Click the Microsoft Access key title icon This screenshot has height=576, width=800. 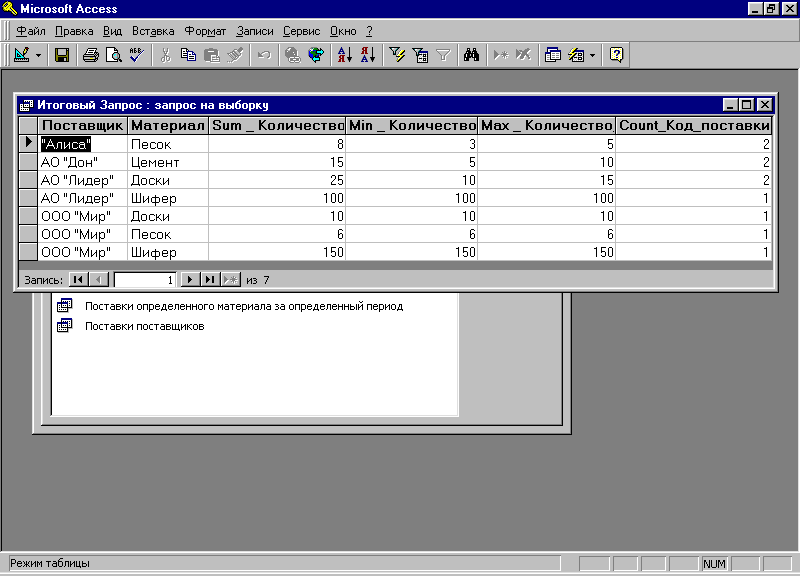click(x=9, y=8)
